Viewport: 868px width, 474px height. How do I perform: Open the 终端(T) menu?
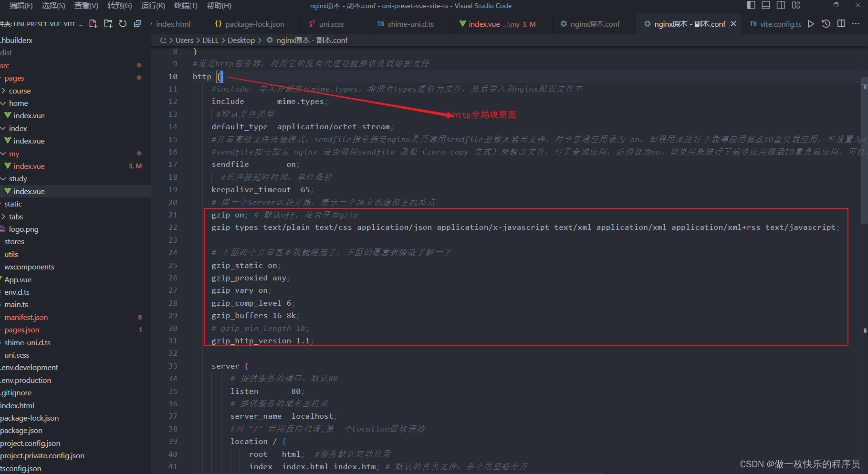pos(186,6)
